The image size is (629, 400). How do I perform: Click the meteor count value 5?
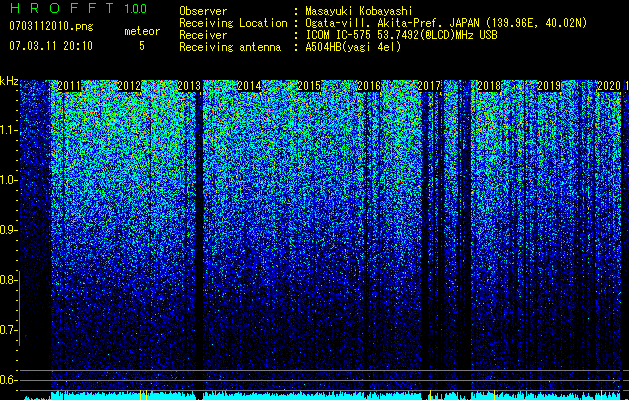pyautogui.click(x=142, y=46)
